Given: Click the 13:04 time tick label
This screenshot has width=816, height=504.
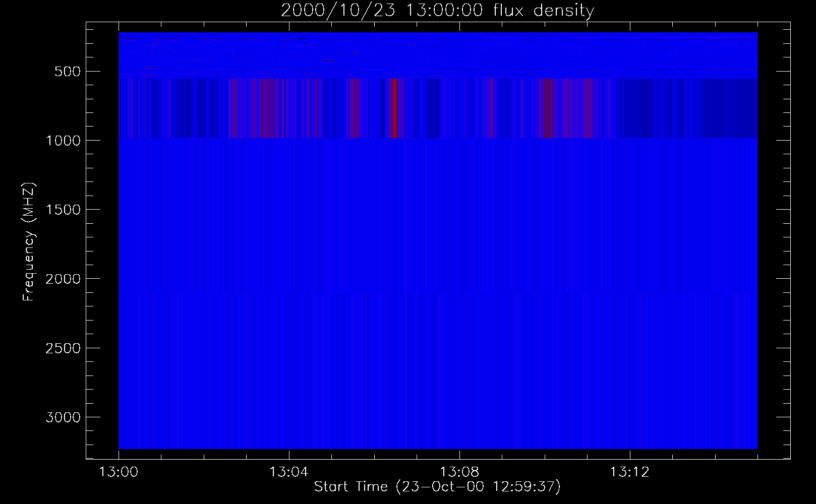Looking at the screenshot, I should (289, 472).
